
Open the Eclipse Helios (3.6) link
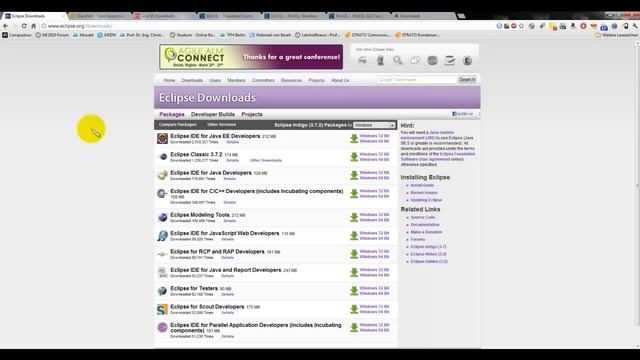click(x=429, y=254)
